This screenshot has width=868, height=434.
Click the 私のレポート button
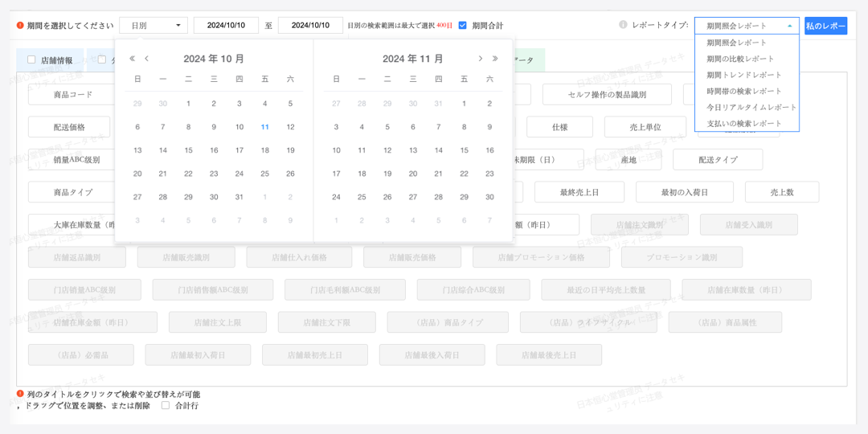tap(825, 26)
